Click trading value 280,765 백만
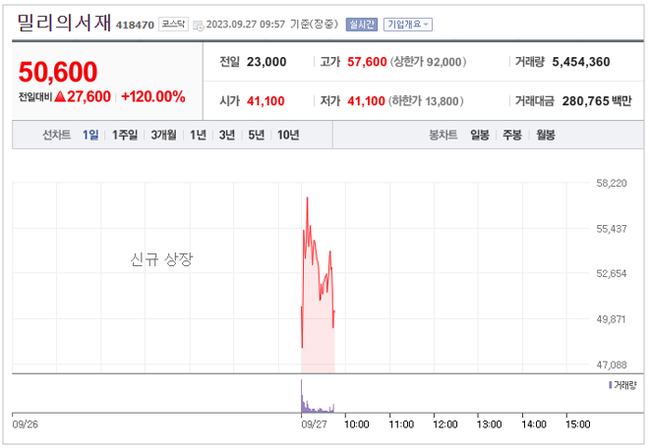The width and height of the screenshot is (650, 448). pos(597,101)
